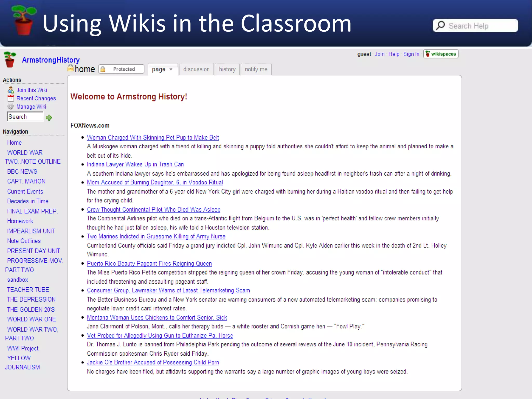
Task: Click the Protected lock button
Action: point(121,69)
